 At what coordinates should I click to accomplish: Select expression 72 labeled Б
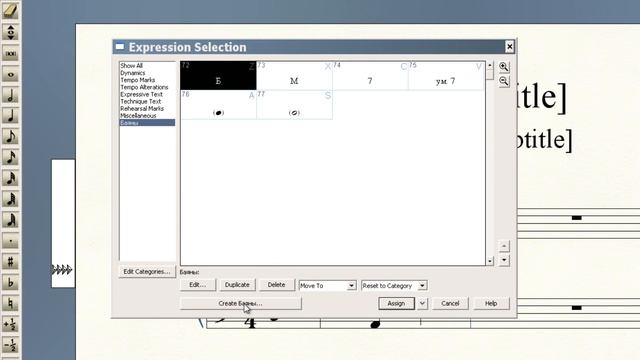click(x=218, y=76)
